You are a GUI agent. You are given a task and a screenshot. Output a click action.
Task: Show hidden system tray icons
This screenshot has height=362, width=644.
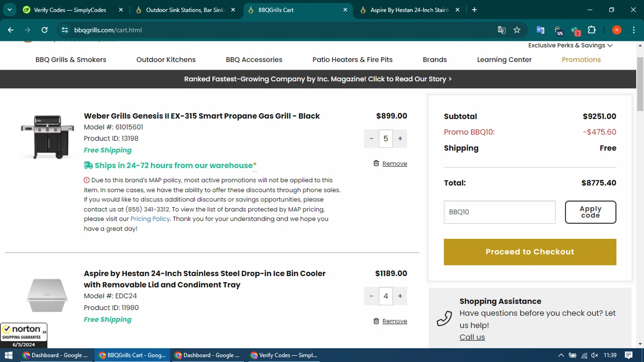point(561,355)
